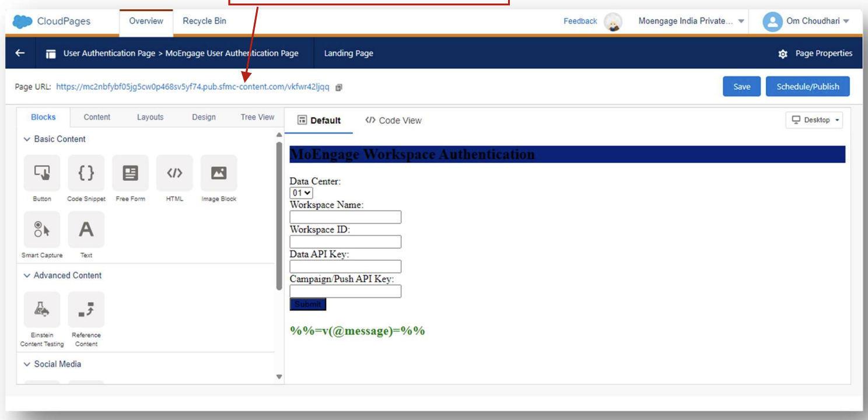
Task: Click the CloudPages cloud logo icon
Action: click(22, 21)
